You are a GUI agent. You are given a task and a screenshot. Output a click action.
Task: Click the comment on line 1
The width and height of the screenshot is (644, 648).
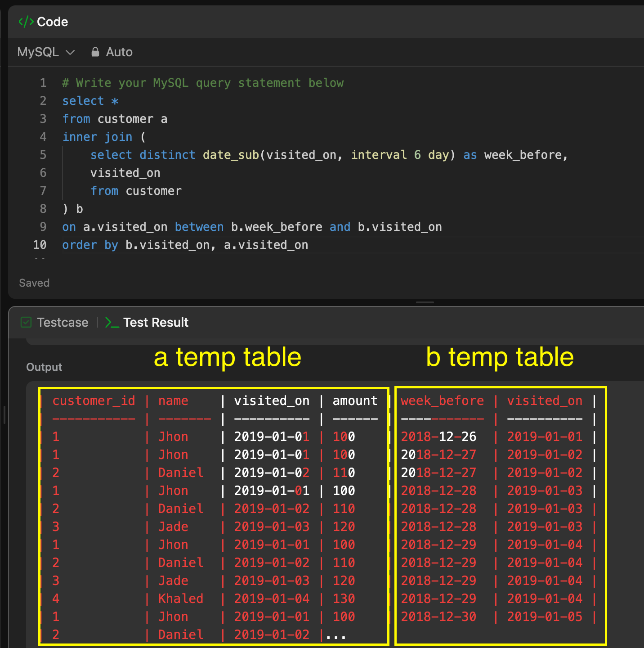[203, 83]
